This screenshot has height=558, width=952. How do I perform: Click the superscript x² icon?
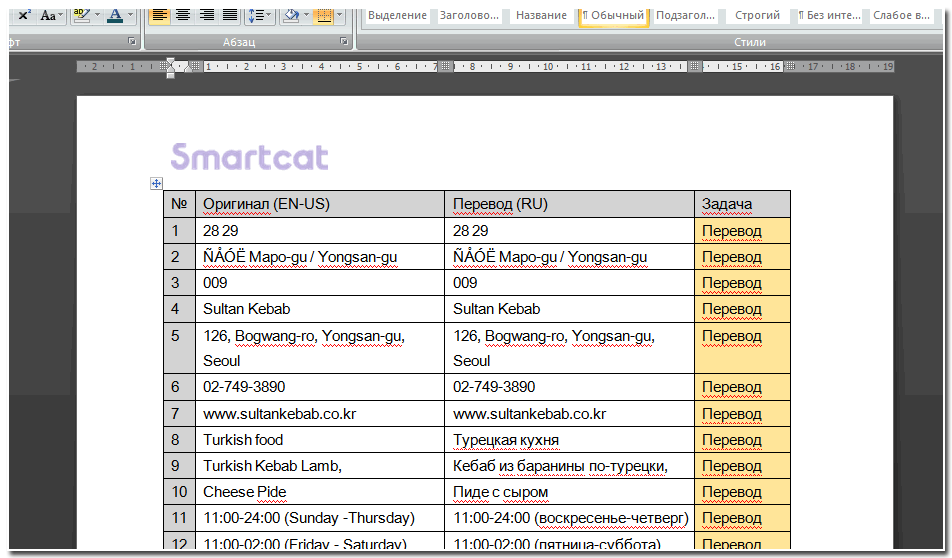(24, 15)
